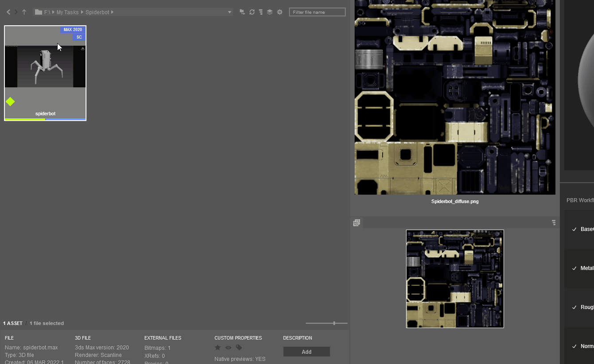Screen dimensions: 594x364
Task: Open the sort options menu in toolbar
Action: (261, 12)
